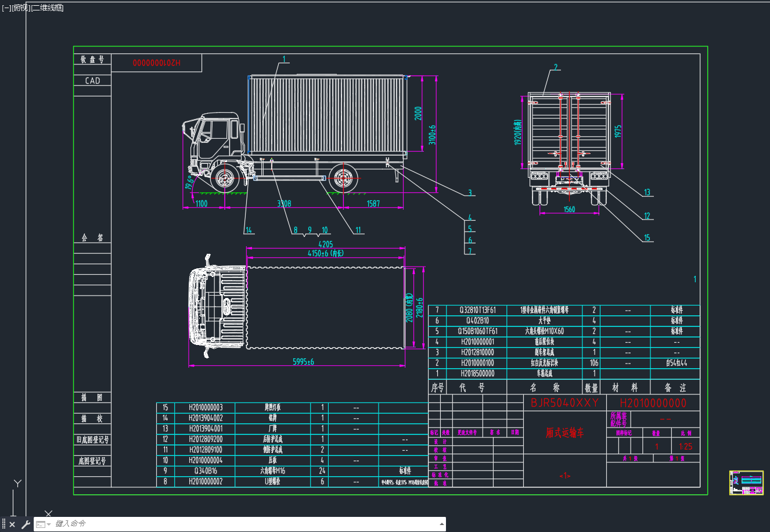The image size is (770, 532).
Task: Open the [-] viewport controls menu
Action: pos(6,8)
